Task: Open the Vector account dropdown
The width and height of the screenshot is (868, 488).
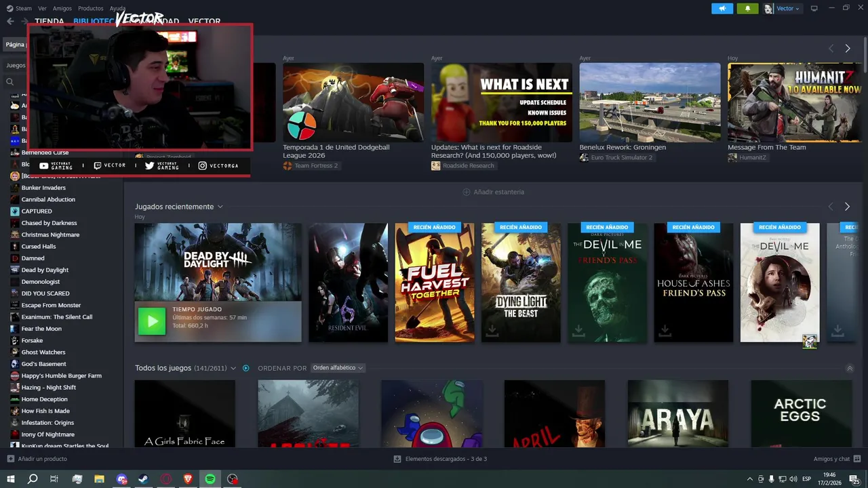Action: [x=788, y=8]
